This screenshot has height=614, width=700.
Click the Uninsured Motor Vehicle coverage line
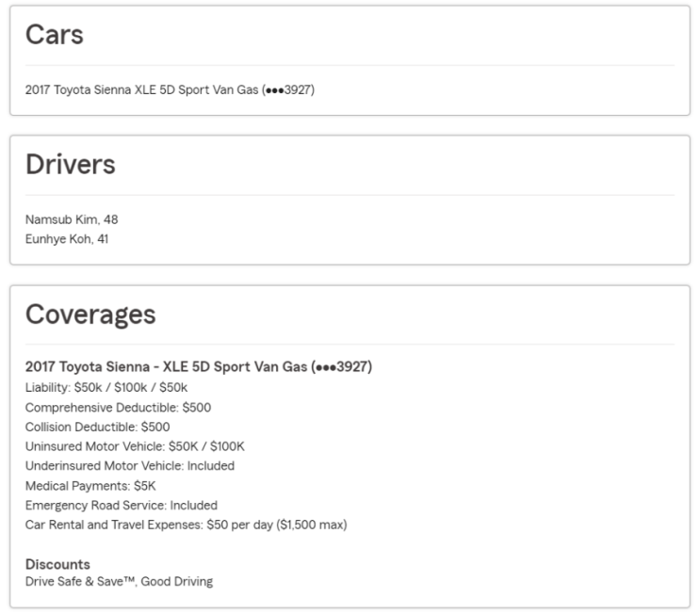pyautogui.click(x=135, y=446)
